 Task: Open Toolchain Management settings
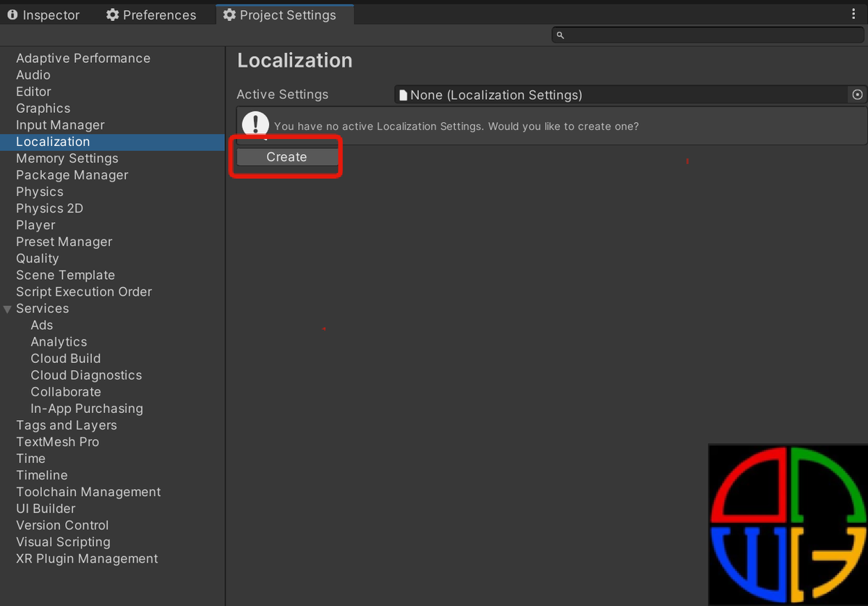click(x=88, y=492)
